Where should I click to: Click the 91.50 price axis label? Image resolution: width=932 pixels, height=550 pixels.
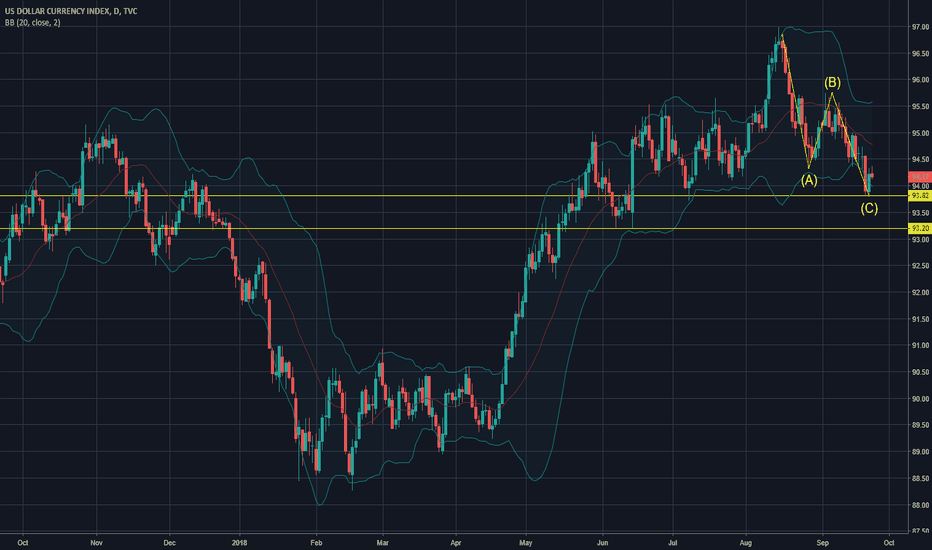click(920, 319)
